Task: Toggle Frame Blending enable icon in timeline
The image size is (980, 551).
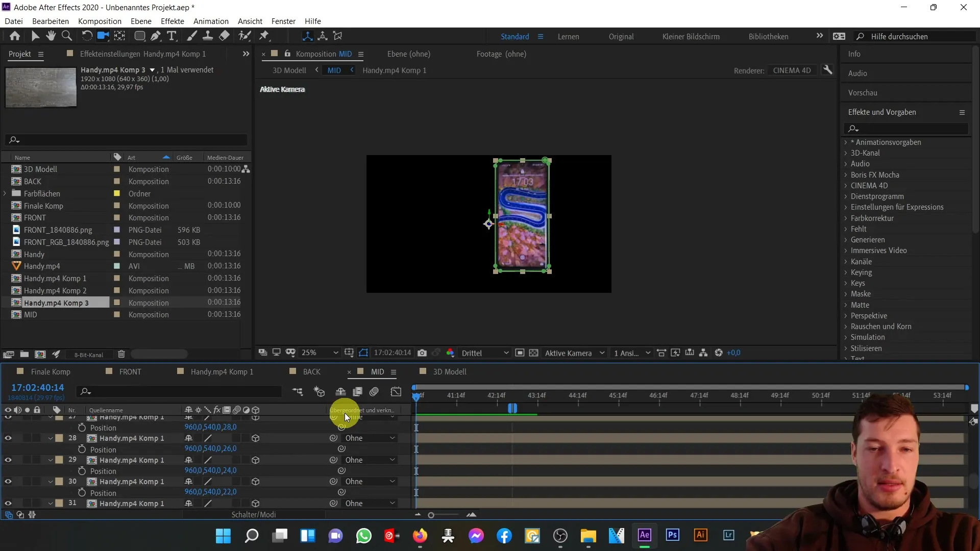Action: click(x=357, y=391)
